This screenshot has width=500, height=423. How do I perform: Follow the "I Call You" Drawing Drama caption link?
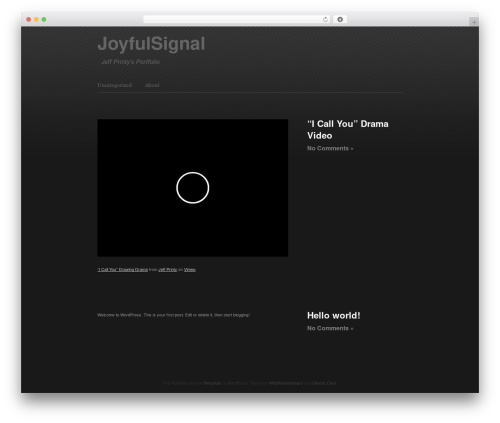pos(122,270)
